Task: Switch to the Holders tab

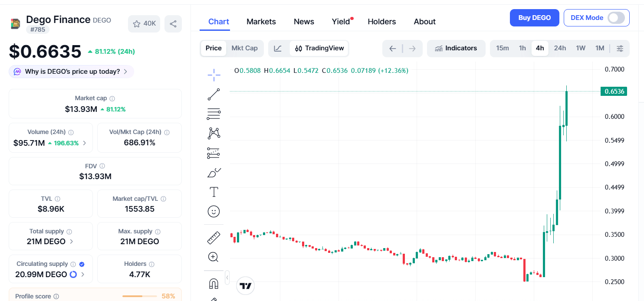Action: coord(381,22)
